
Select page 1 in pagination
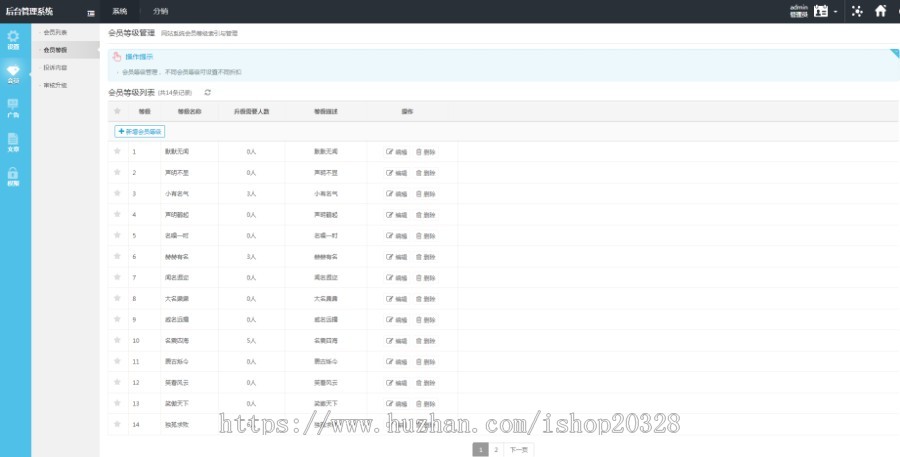point(480,450)
